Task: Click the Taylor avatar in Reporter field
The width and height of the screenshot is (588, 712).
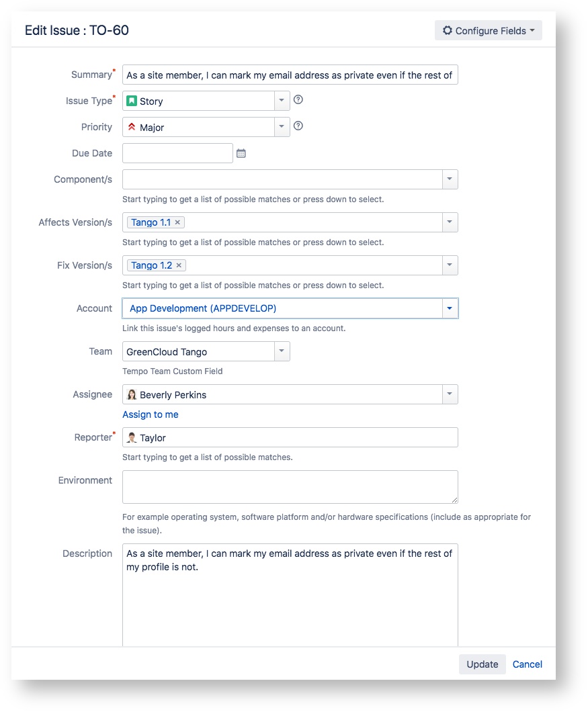Action: 132,438
